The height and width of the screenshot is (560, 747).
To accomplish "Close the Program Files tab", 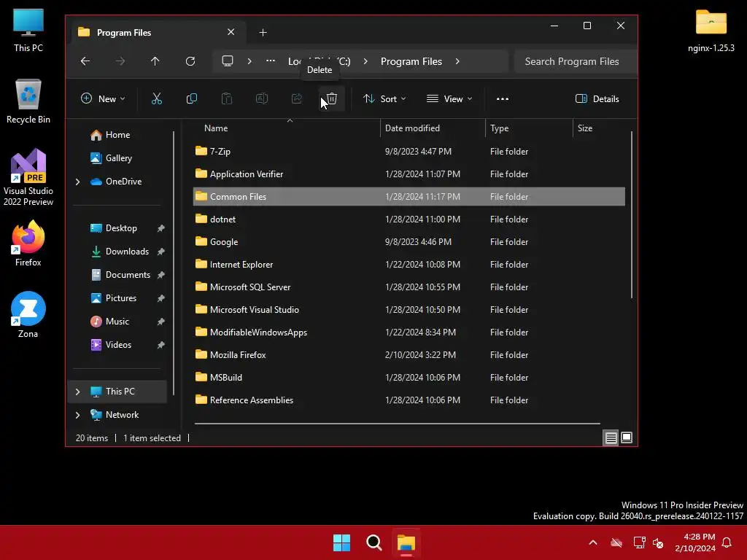I will point(231,32).
